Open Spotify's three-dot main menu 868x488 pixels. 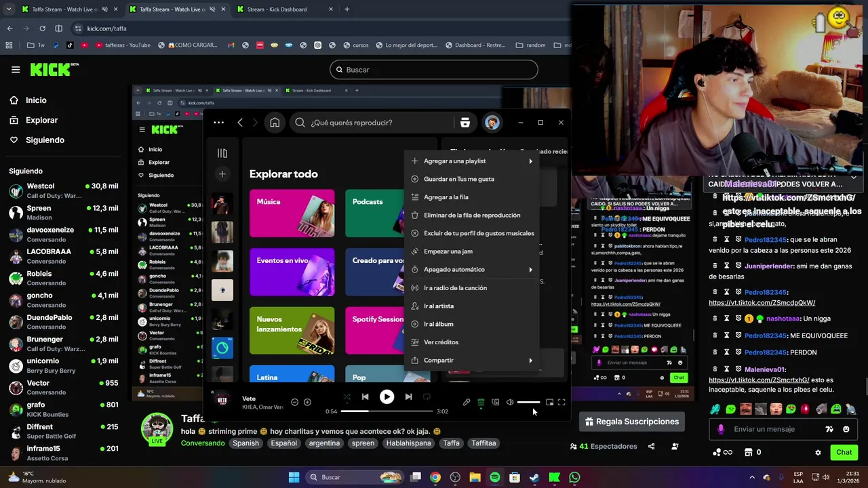218,123
